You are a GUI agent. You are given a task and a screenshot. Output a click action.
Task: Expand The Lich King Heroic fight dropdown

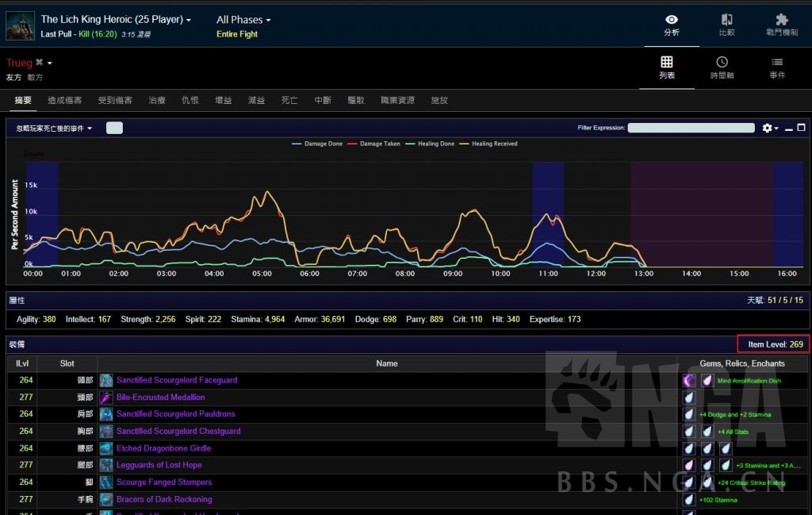[116, 20]
